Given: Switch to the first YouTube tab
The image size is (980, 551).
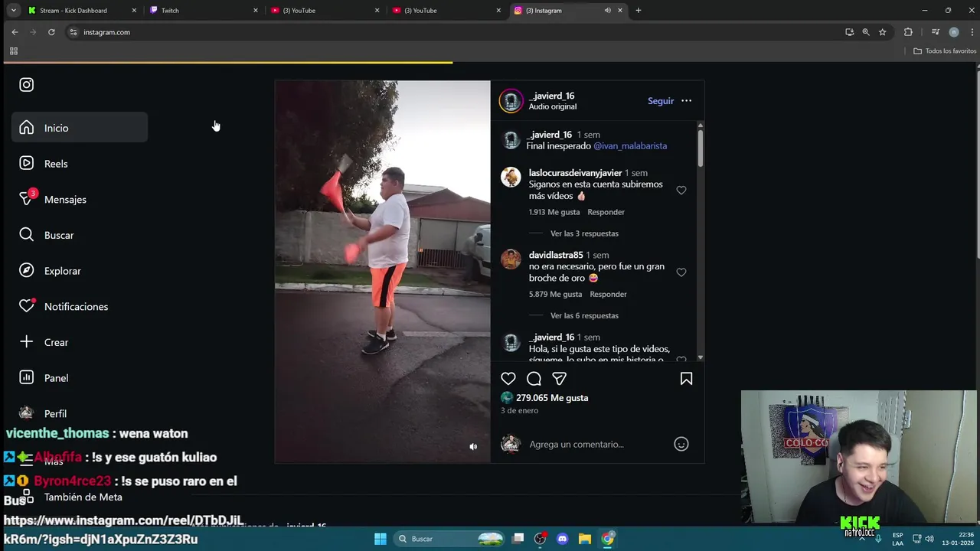Looking at the screenshot, I should [326, 11].
